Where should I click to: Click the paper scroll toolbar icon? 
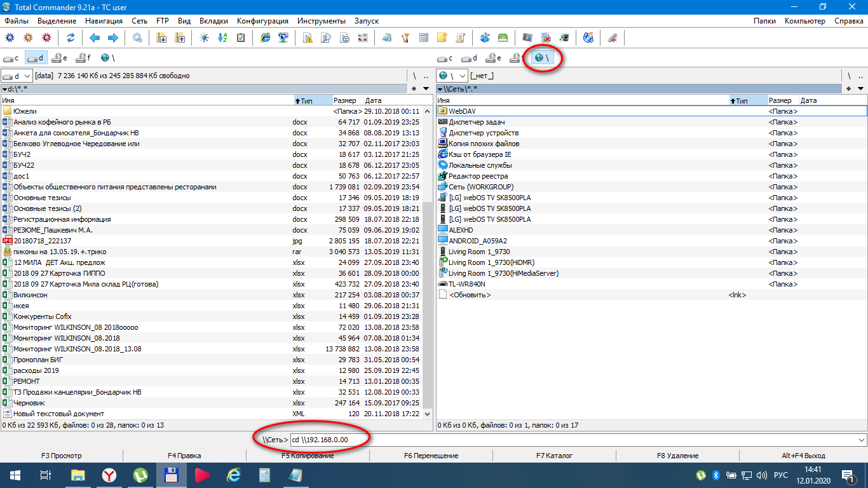(460, 37)
